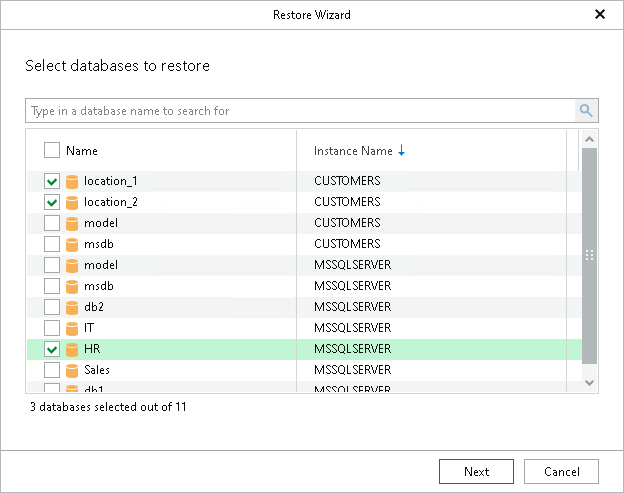This screenshot has width=624, height=493.
Task: Click the database name search field
Action: (x=300, y=111)
